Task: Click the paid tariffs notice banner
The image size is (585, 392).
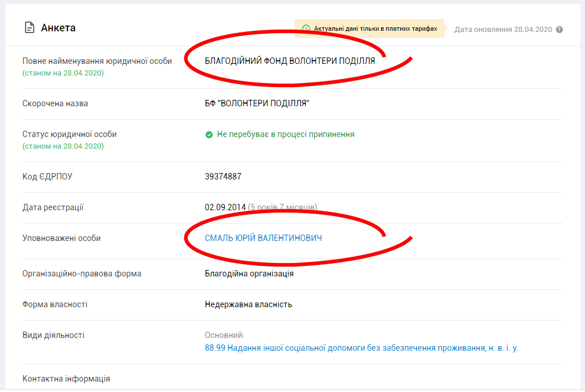Action: (x=370, y=28)
